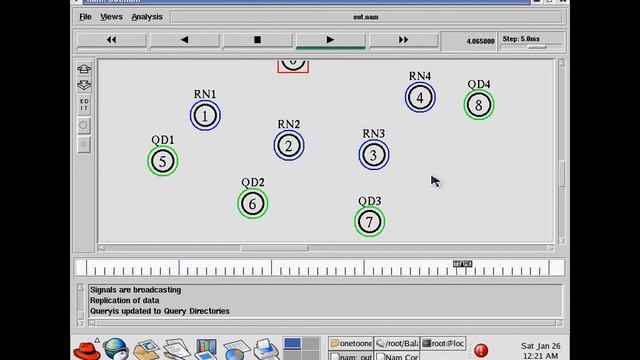
Task: Select node 3 labeled RN3
Action: [374, 155]
